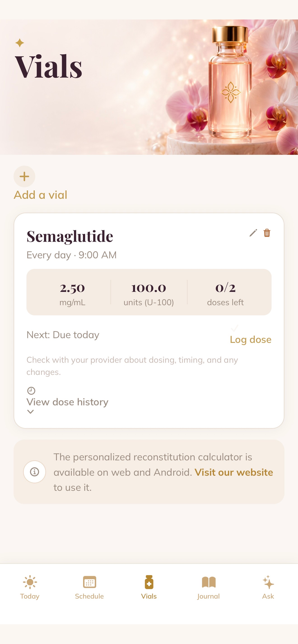Viewport: 298px width, 644px height.
Task: Click the clock icon above dose history
Action: [x=31, y=390]
